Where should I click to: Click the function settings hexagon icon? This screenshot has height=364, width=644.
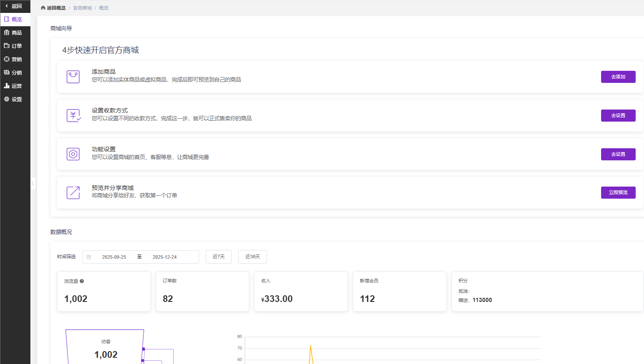click(x=73, y=154)
